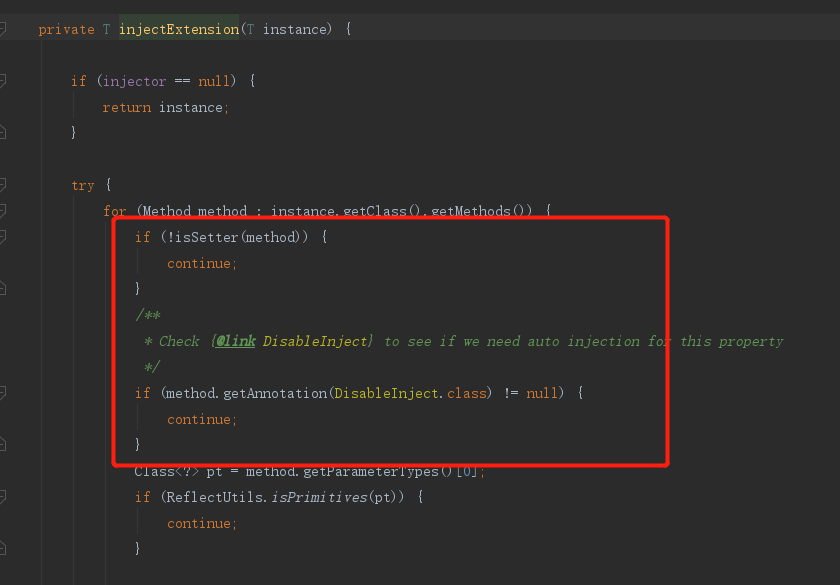The image size is (840, 585).
Task: Click the 'Method' type in the for loop
Action: [x=167, y=211]
